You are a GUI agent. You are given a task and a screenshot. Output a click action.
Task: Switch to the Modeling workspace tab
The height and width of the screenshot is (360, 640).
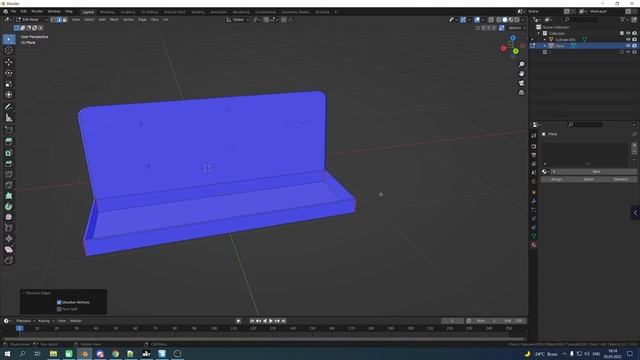[107, 12]
